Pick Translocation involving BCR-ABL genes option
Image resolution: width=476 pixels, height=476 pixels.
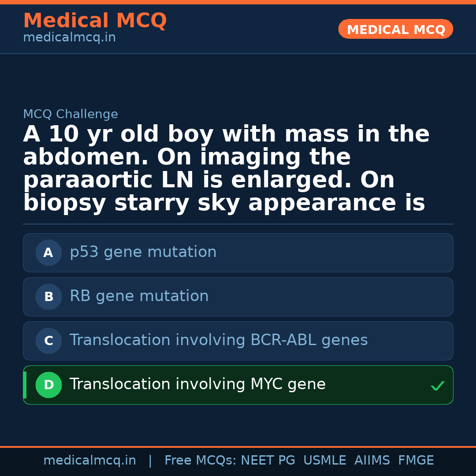[219, 341]
